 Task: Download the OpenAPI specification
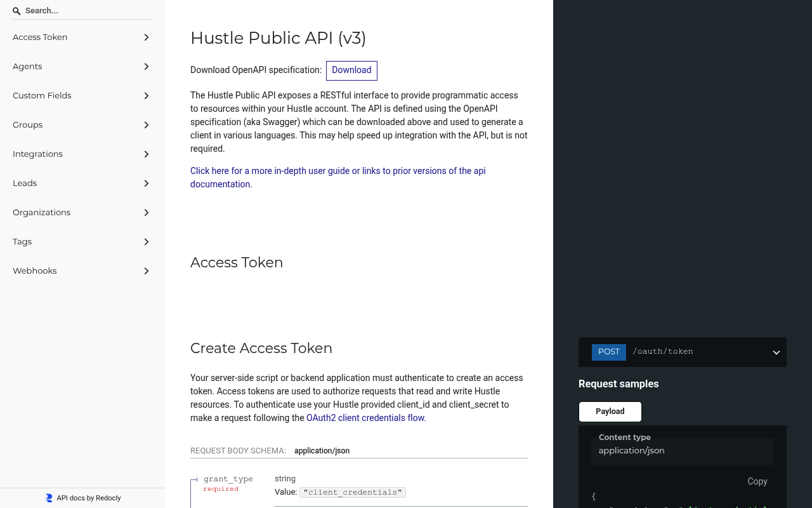pyautogui.click(x=351, y=70)
